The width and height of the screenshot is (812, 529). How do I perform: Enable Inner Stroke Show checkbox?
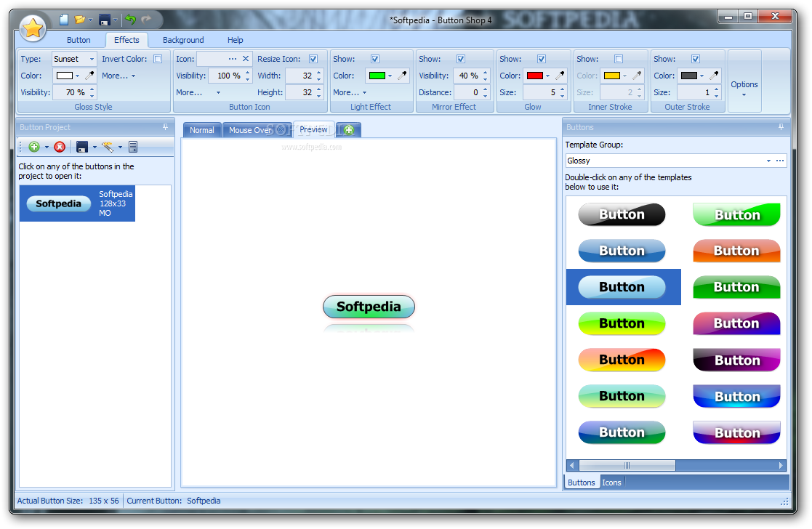619,59
